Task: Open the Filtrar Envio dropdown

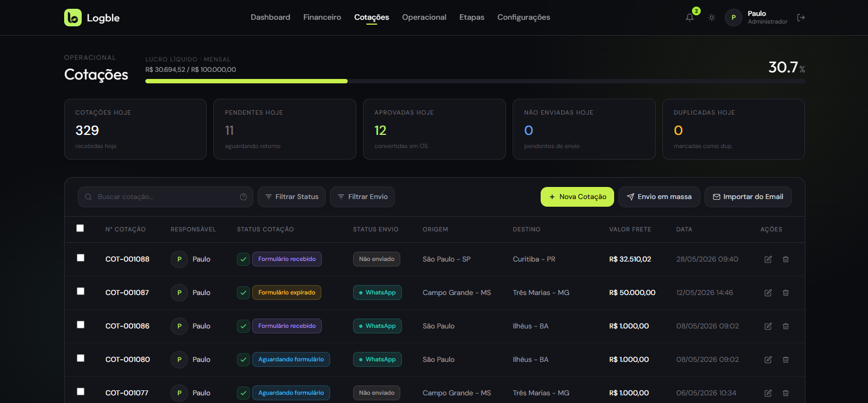Action: (x=362, y=197)
